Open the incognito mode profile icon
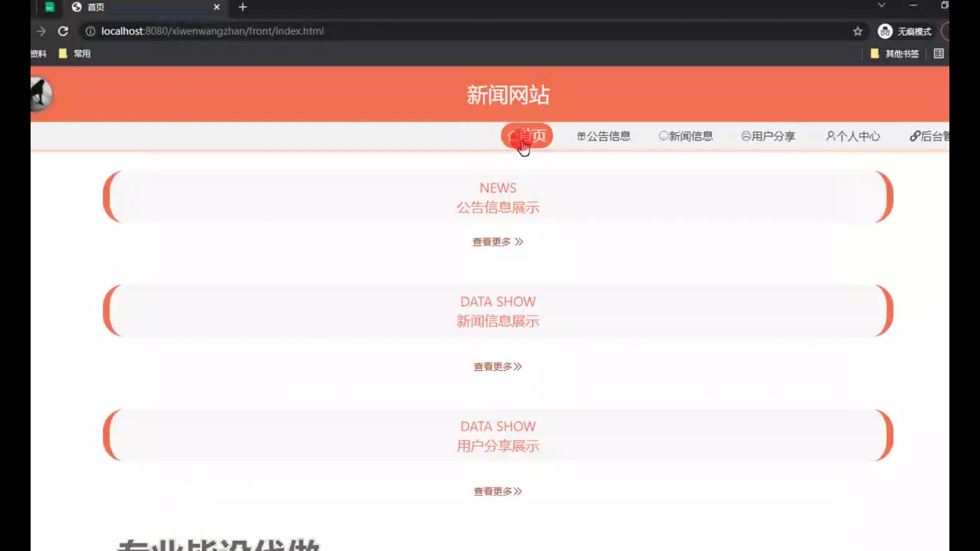Screen dimensions: 980x551 (885, 31)
